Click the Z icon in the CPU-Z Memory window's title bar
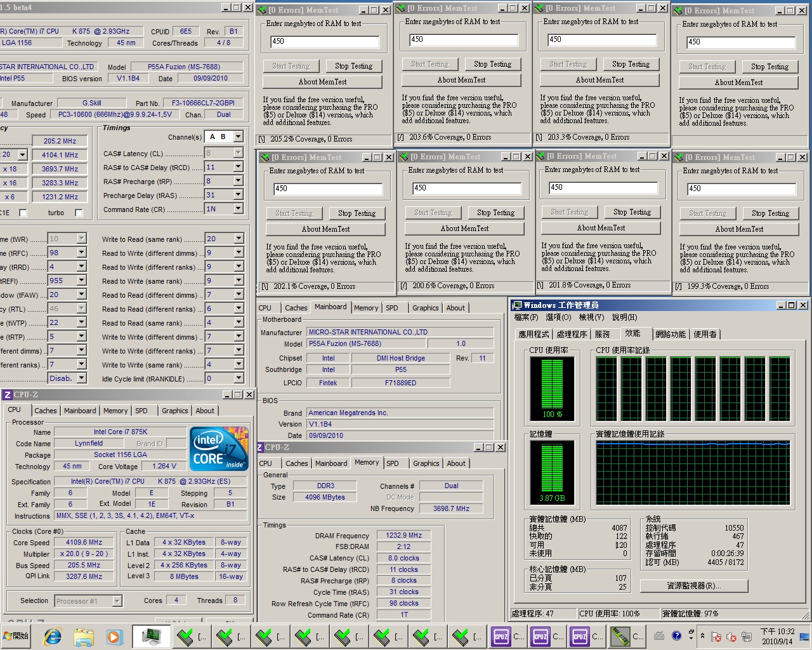 tap(260, 448)
